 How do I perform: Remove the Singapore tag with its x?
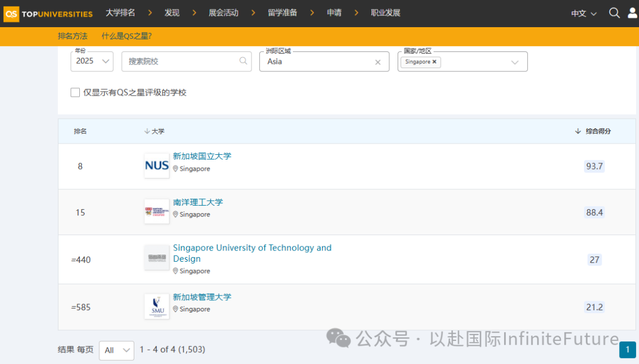pos(434,61)
